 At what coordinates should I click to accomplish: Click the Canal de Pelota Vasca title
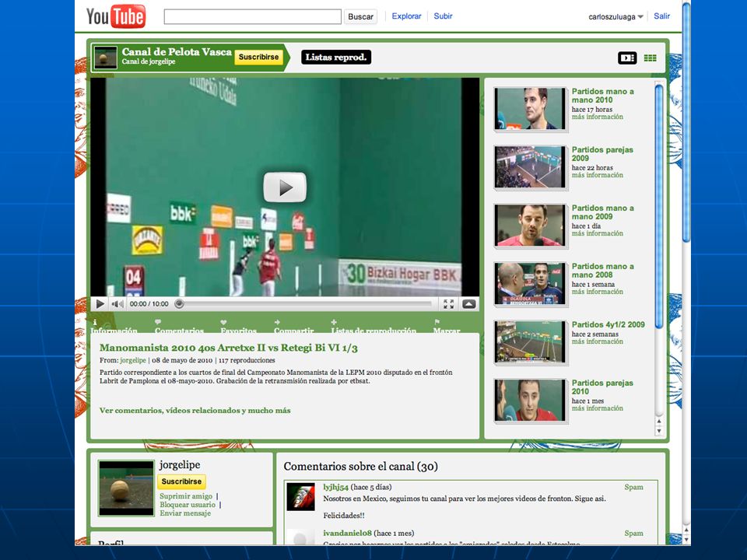(177, 52)
